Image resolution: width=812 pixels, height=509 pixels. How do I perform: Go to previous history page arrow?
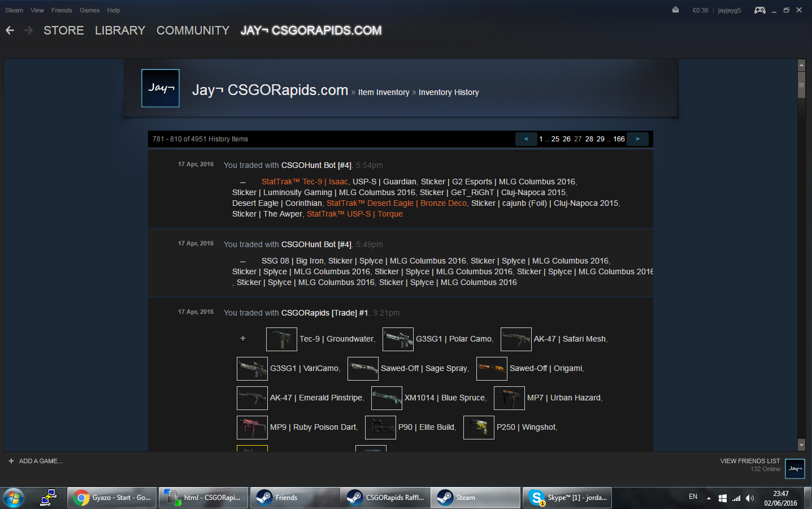[526, 139]
